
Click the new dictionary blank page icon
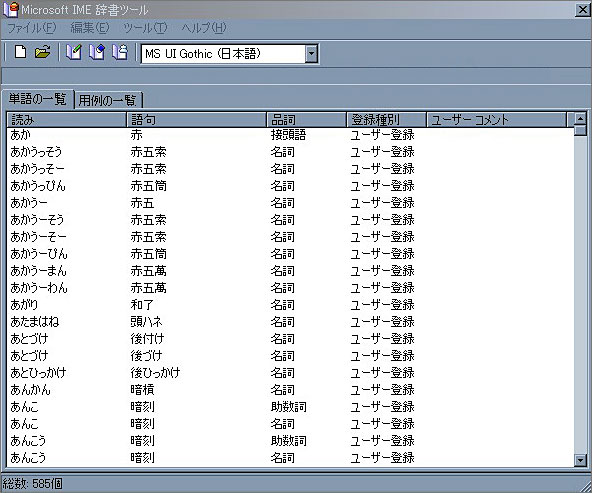pos(20,52)
